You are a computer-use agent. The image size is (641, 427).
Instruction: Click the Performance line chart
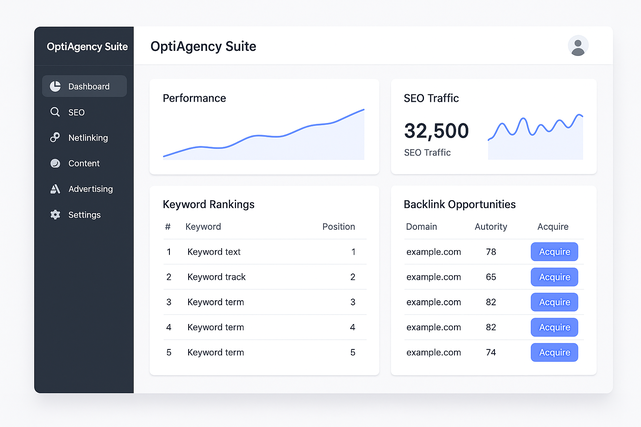pyautogui.click(x=264, y=134)
